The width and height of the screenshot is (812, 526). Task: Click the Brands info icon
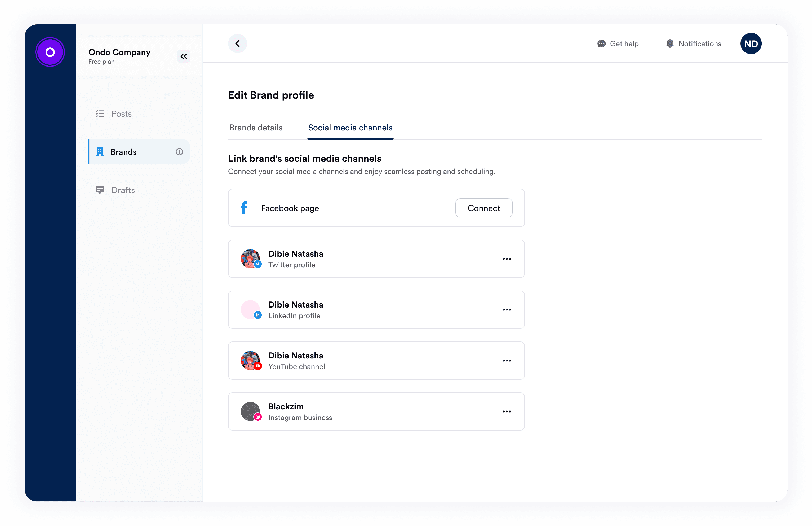179,152
